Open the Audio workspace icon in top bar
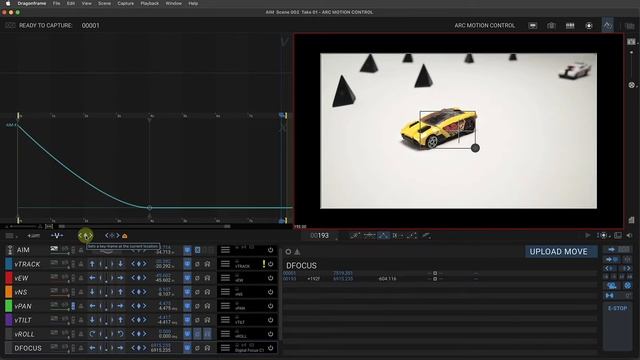This screenshot has height=360, width=640. (x=589, y=25)
